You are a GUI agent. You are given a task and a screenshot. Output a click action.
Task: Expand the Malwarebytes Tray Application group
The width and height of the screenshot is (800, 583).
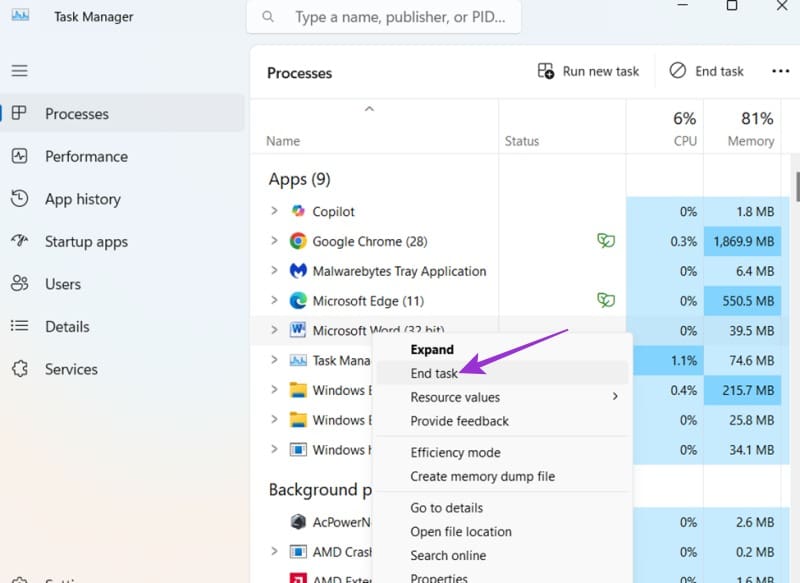click(274, 270)
